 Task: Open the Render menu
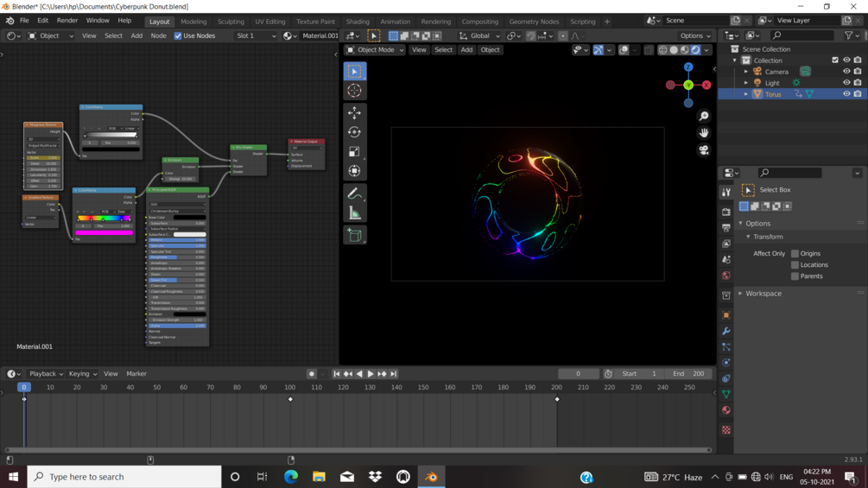click(67, 21)
